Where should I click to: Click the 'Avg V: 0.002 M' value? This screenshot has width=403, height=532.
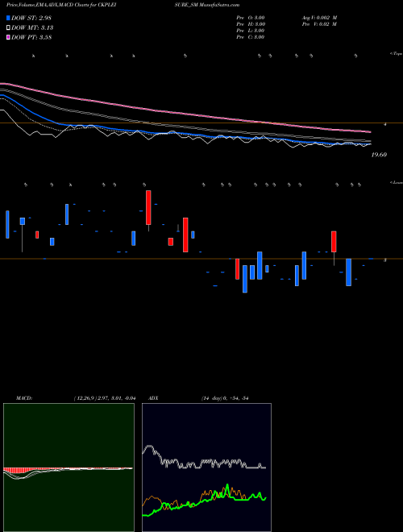point(319,18)
